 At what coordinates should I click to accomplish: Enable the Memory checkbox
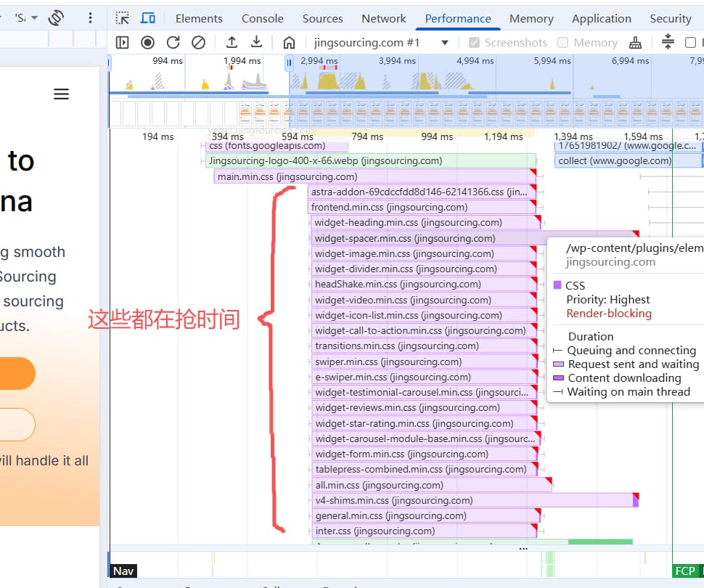[562, 43]
